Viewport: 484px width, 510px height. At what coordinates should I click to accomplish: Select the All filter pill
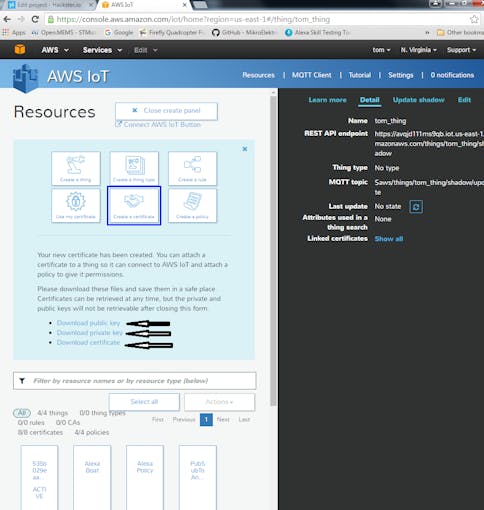pos(22,413)
